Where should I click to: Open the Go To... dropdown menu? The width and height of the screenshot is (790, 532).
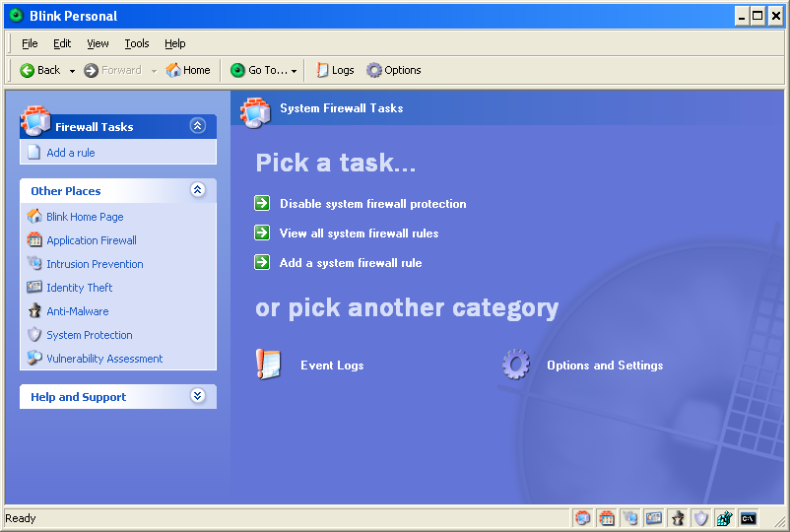264,71
